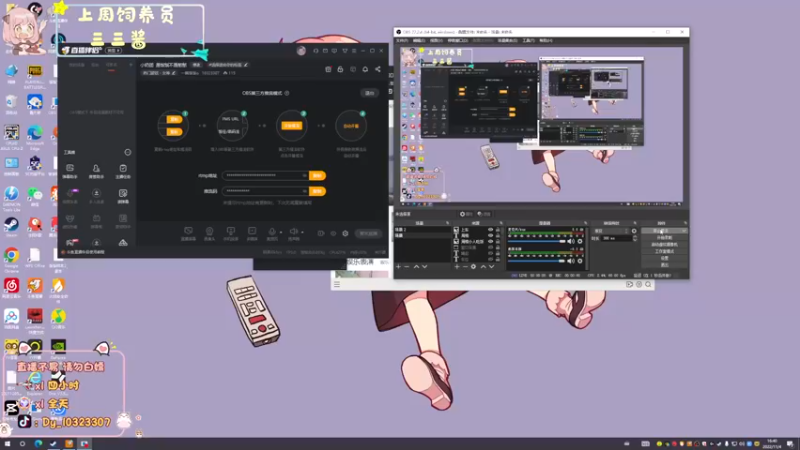The image size is (800, 450).
Task: Open gear settings for first mixer channel
Action: pos(580,242)
